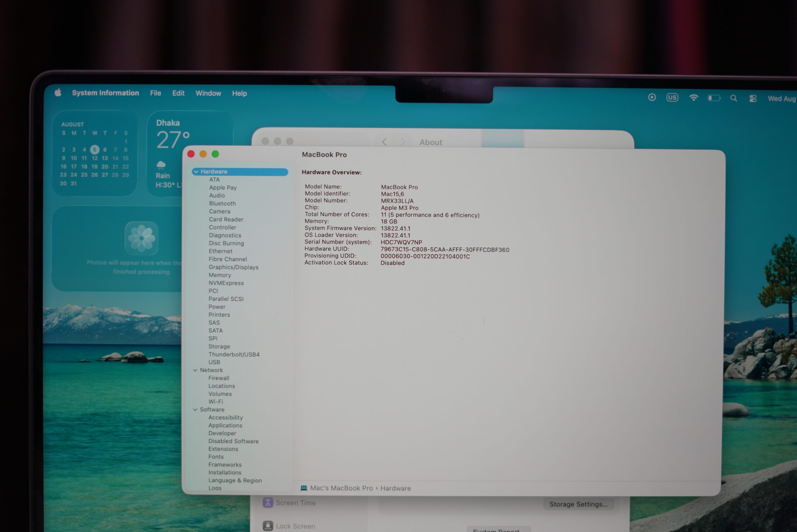Click the Photos widget flower icon
The image size is (797, 532).
coord(142,238)
